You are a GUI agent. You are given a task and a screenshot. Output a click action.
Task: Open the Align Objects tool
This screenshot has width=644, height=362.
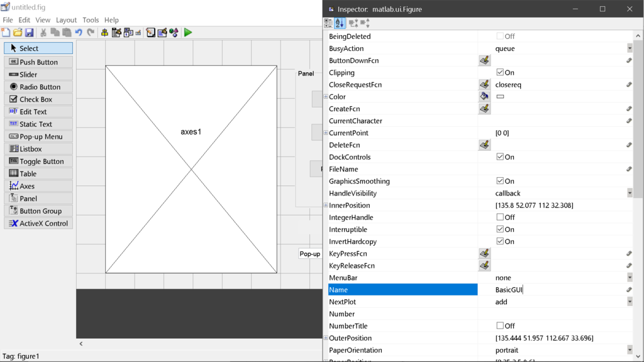point(104,33)
